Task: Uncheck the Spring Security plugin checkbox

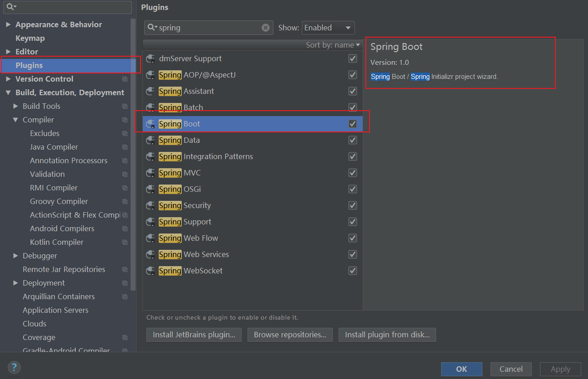Action: pyautogui.click(x=353, y=205)
